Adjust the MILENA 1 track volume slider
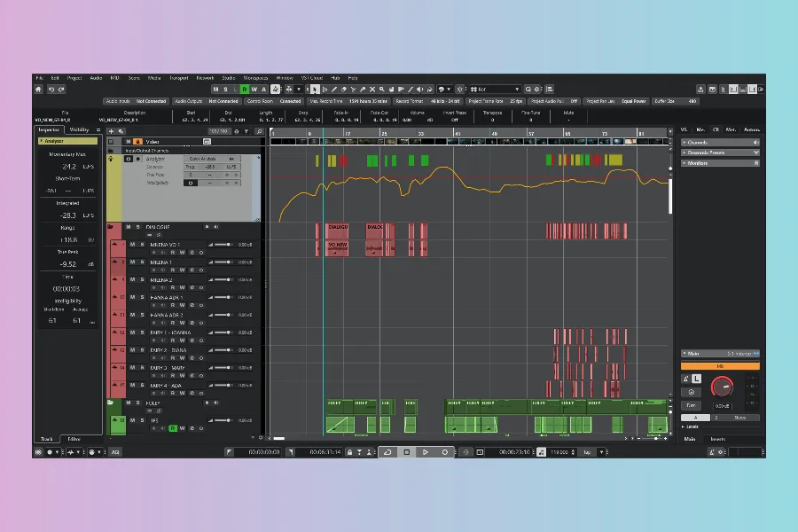This screenshot has height=532, width=798. pyautogui.click(x=222, y=262)
